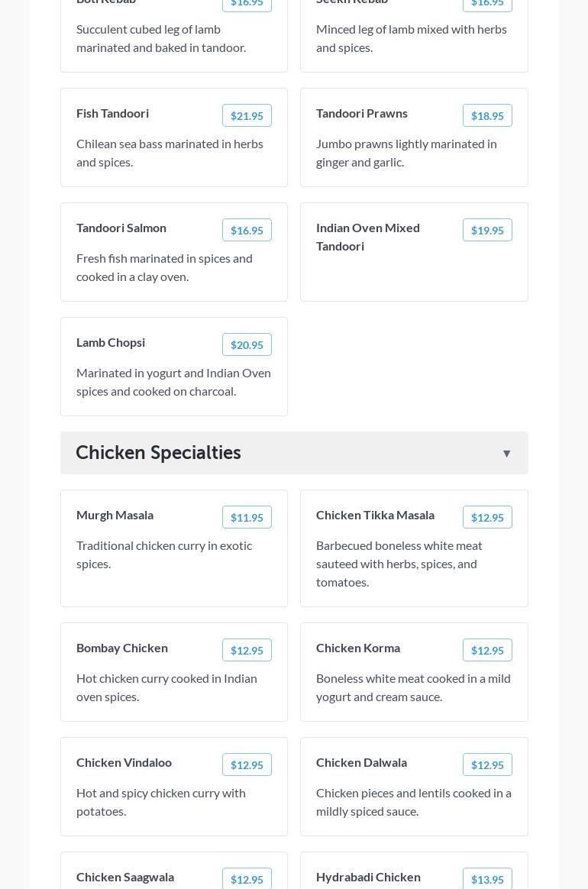Click the Hydrabadi Chicken $13.95 price button
Viewport: 588px width, 889px height.
point(487,879)
